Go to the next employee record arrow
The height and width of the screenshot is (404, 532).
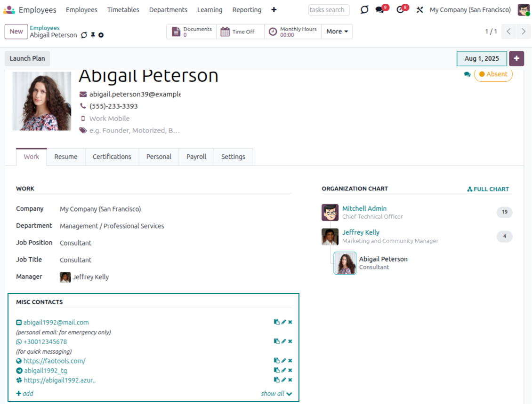click(523, 32)
